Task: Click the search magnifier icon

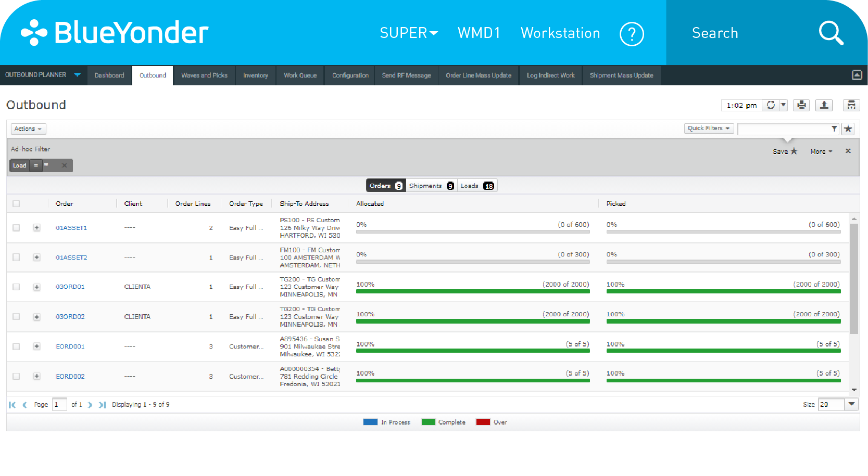Action: tap(831, 33)
